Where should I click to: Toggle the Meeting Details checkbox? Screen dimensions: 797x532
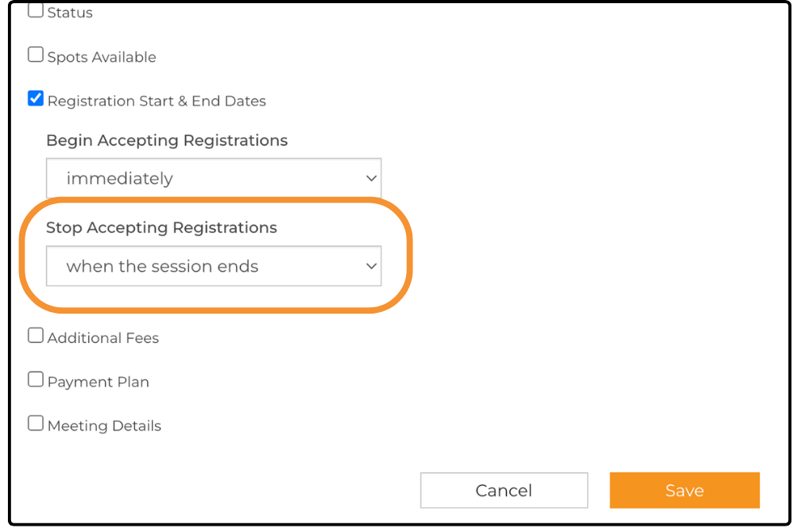(36, 423)
